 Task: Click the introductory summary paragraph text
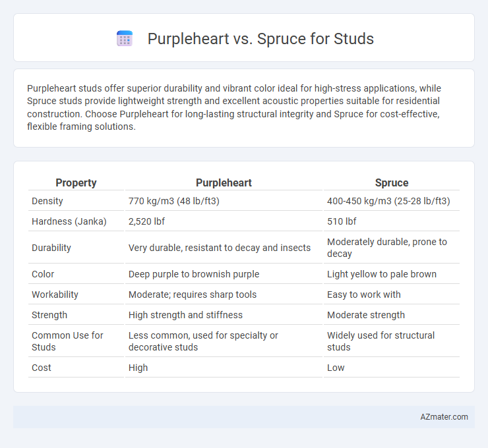click(x=233, y=107)
